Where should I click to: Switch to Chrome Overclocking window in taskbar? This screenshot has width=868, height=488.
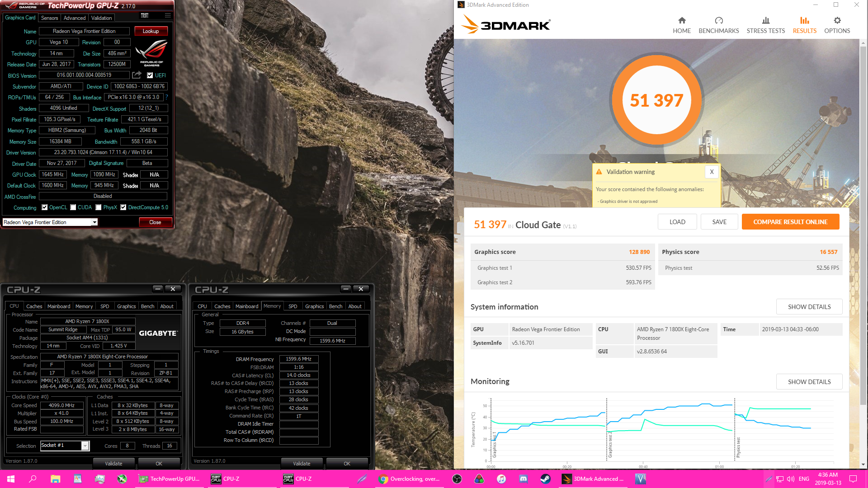pos(410,479)
